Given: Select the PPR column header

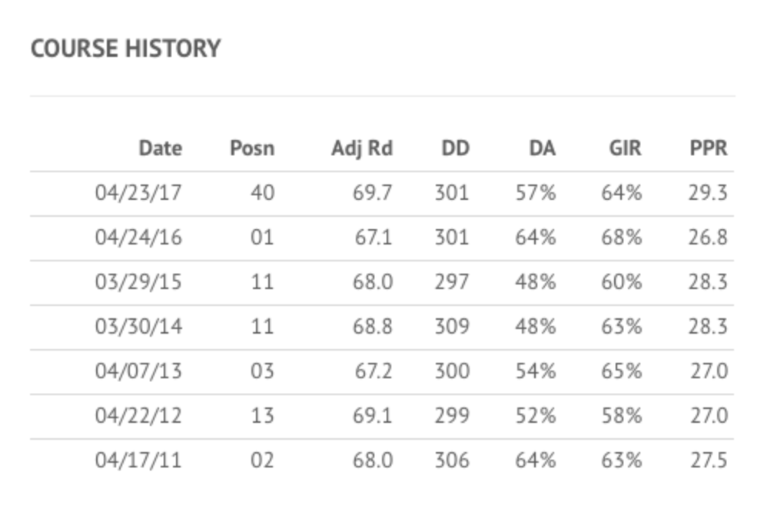Looking at the screenshot, I should coord(709,148).
